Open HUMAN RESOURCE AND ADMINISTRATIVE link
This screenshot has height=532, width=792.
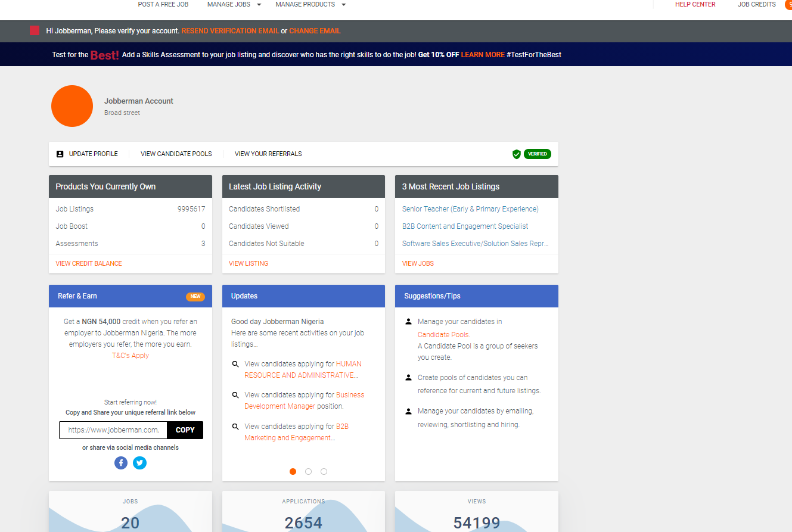pos(303,369)
